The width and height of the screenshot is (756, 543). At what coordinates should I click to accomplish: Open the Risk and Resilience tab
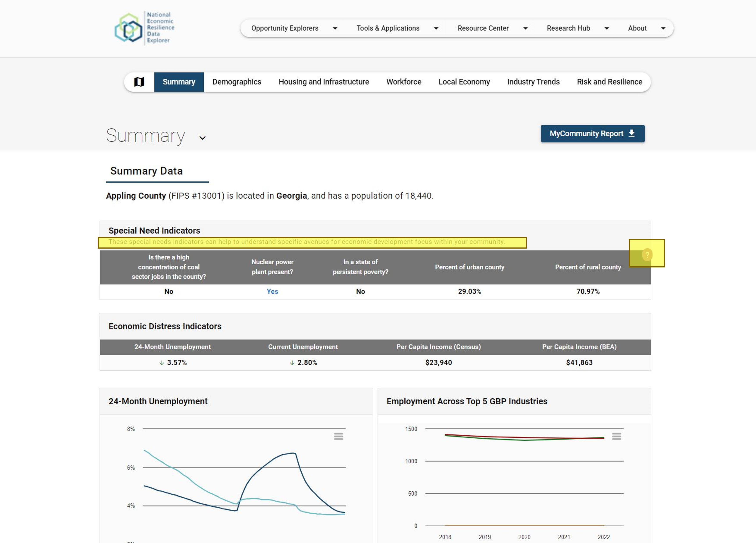coord(609,82)
